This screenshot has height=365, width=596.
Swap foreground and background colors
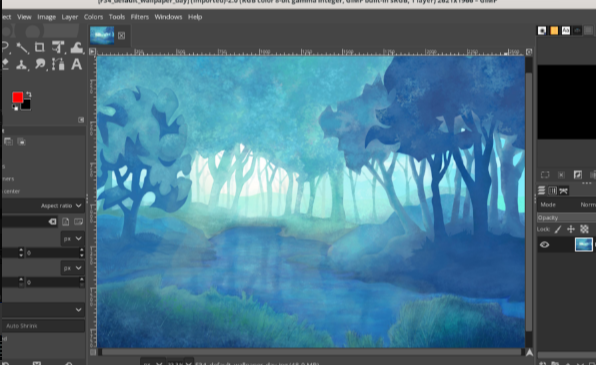pyautogui.click(x=29, y=94)
